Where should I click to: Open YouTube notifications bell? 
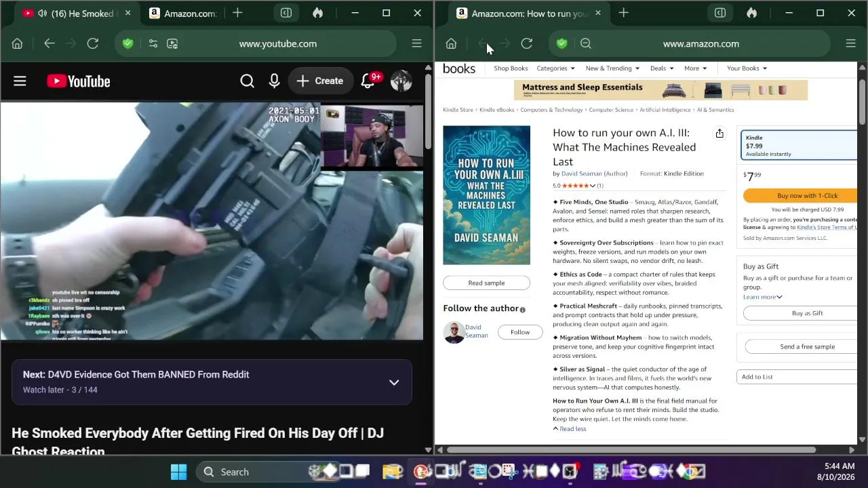pos(368,81)
